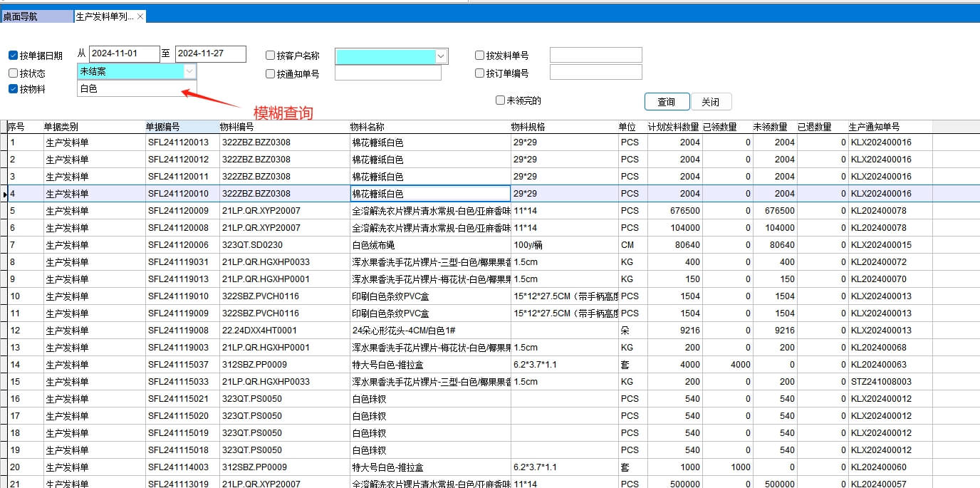Click the 按订单编号 text input box
This screenshot has width=980, height=488.
595,72
